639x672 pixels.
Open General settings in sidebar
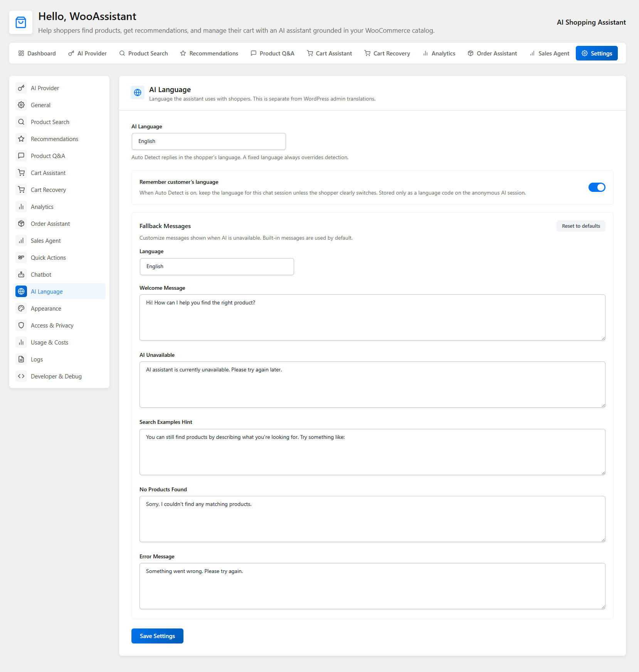pyautogui.click(x=59, y=105)
